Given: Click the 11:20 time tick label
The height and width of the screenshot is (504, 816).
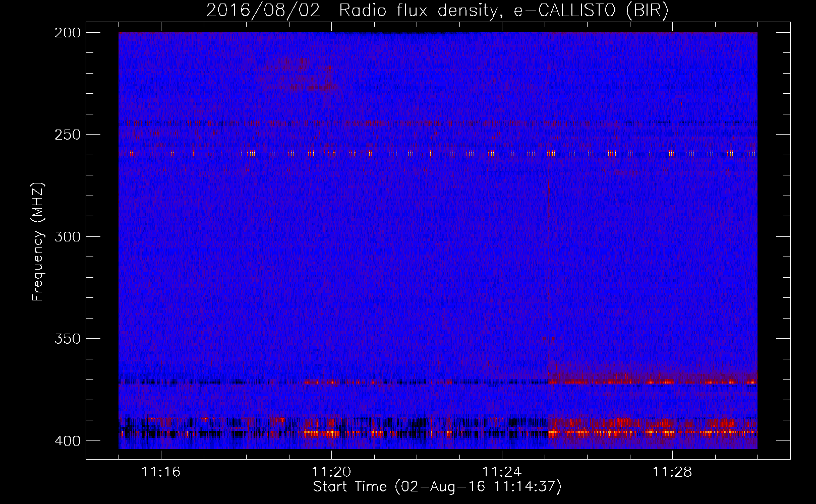Looking at the screenshot, I should point(331,472).
